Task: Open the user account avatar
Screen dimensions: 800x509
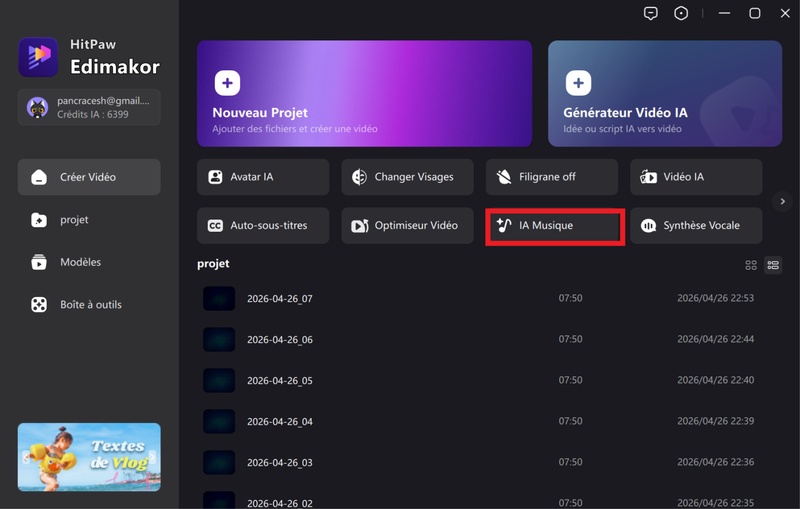Action: tap(37, 108)
